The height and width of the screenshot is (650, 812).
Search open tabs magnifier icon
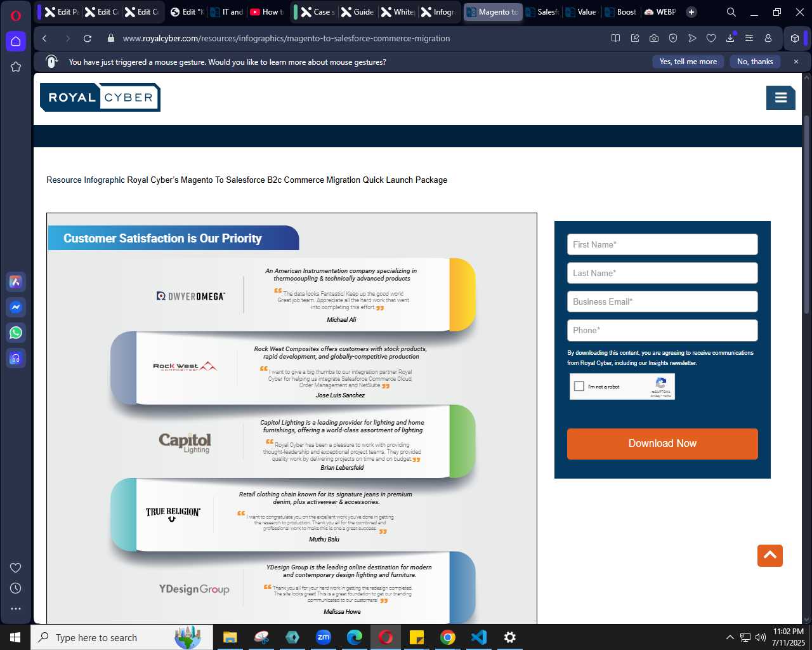pyautogui.click(x=731, y=12)
